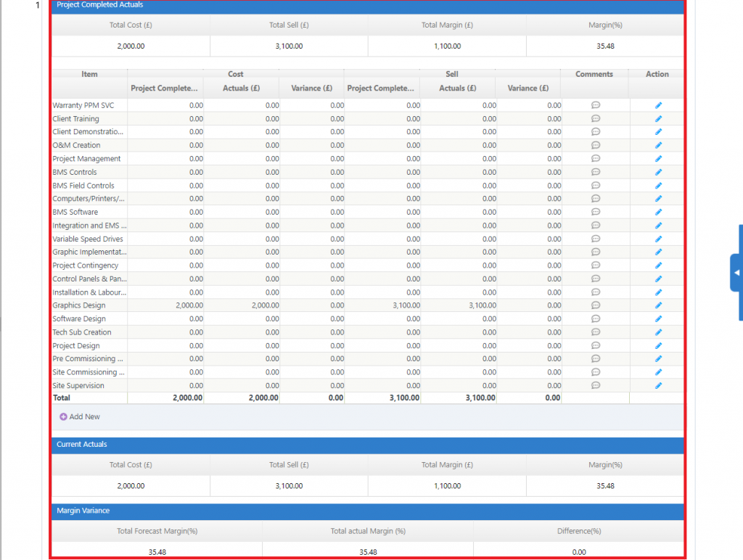Select the Total Forecast Margin(%) label
Viewport: 743px width, 560px height.
click(157, 531)
